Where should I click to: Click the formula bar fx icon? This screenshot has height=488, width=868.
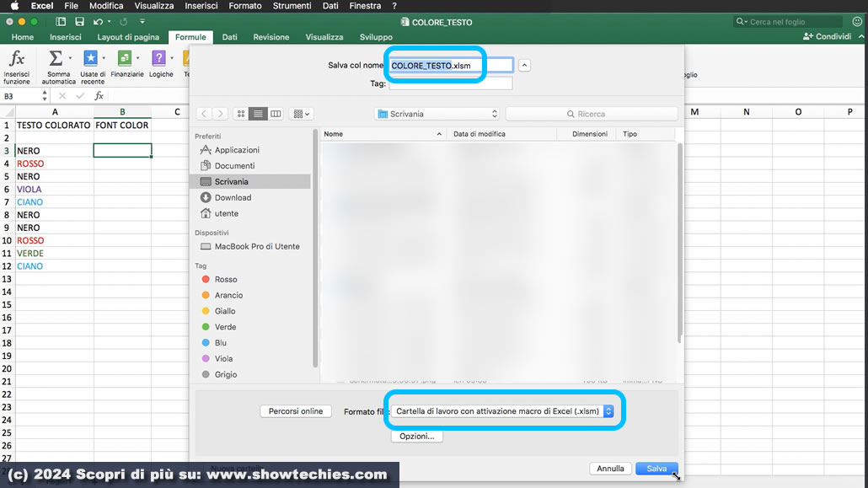99,96
